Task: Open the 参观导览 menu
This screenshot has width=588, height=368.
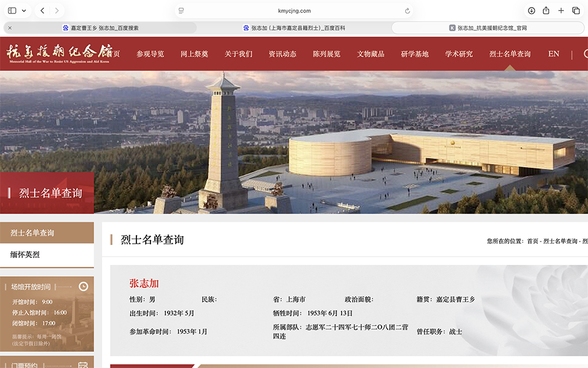Action: point(150,54)
